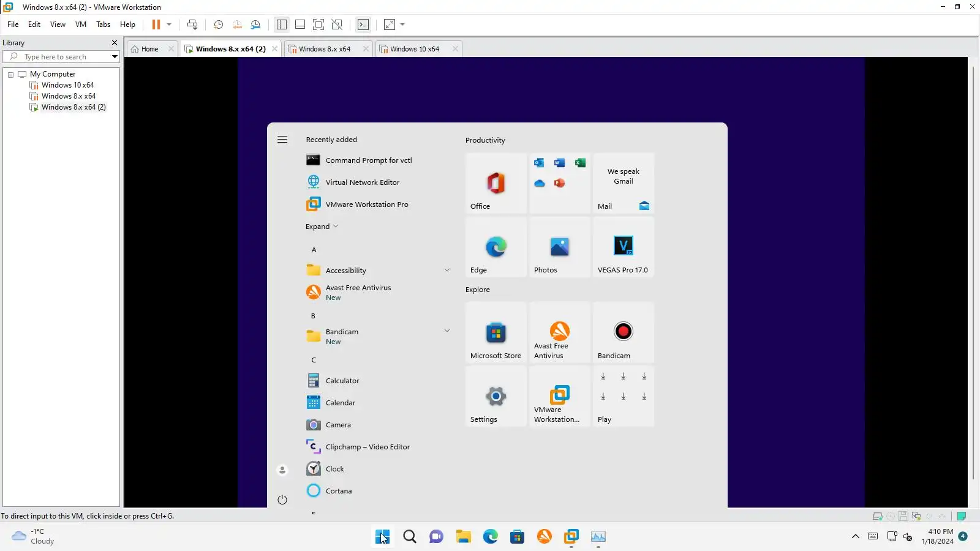
Task: Open the VM message log note icon
Action: [x=962, y=516]
